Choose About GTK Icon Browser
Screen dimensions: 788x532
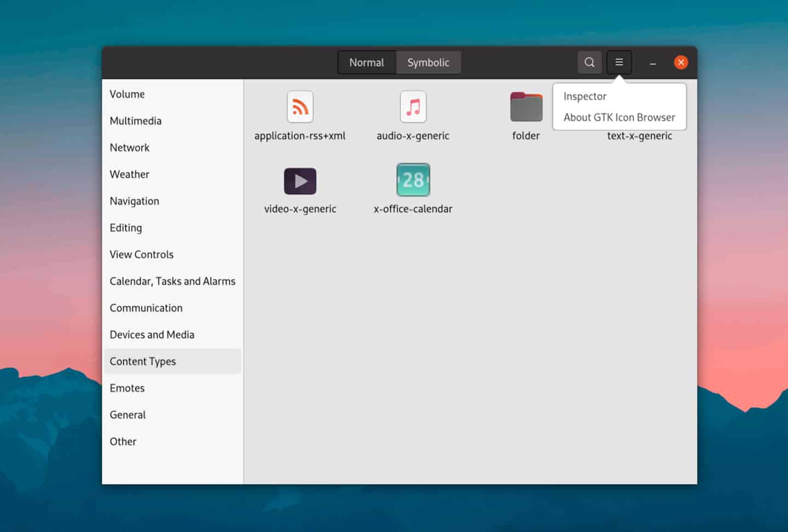coord(619,117)
